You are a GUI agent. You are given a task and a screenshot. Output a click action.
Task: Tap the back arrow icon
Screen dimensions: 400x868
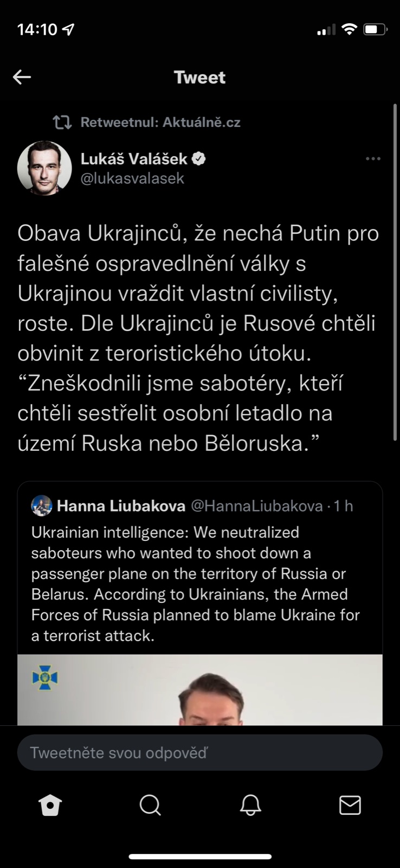click(x=22, y=77)
